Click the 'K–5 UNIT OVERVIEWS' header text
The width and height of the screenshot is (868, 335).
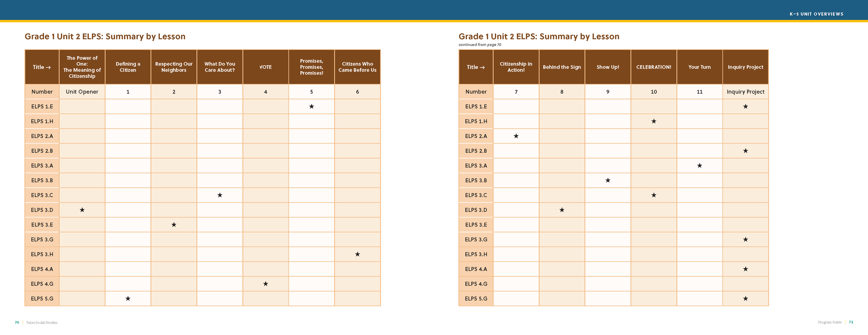pos(816,14)
